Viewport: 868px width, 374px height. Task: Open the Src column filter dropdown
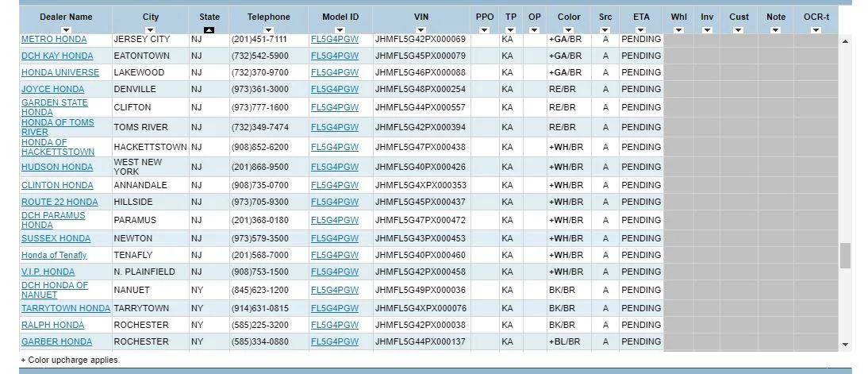[605, 30]
